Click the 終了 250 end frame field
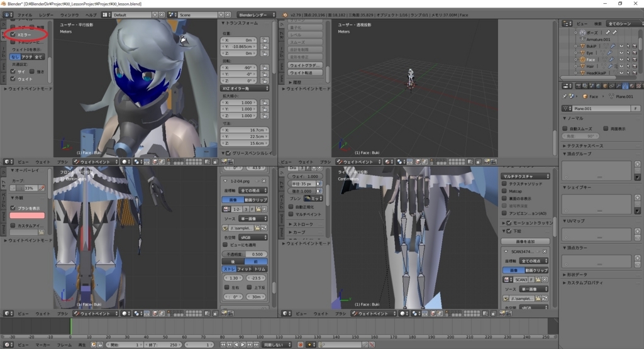Viewport: 644px width, 349px height. point(164,345)
